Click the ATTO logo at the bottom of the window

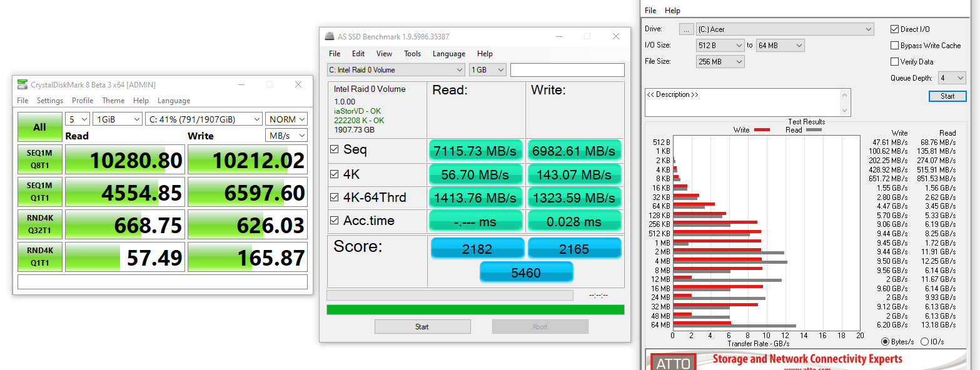pyautogui.click(x=675, y=362)
